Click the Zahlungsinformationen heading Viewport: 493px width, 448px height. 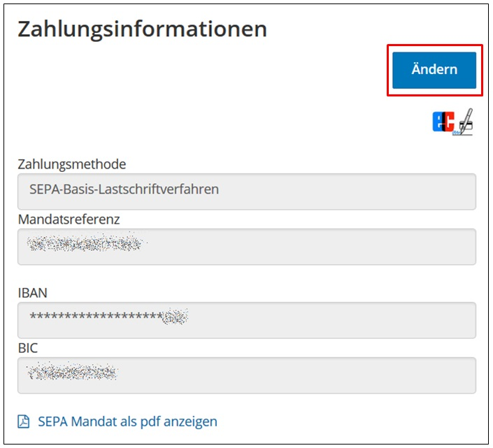click(x=142, y=29)
